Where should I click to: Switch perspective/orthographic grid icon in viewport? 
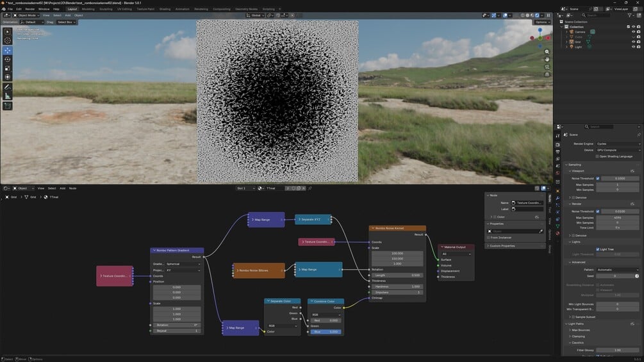[x=547, y=74]
